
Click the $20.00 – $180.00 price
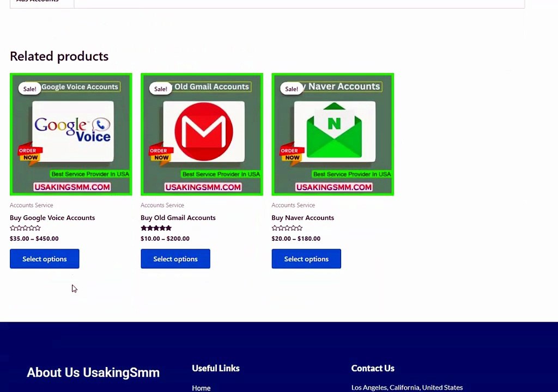click(296, 238)
